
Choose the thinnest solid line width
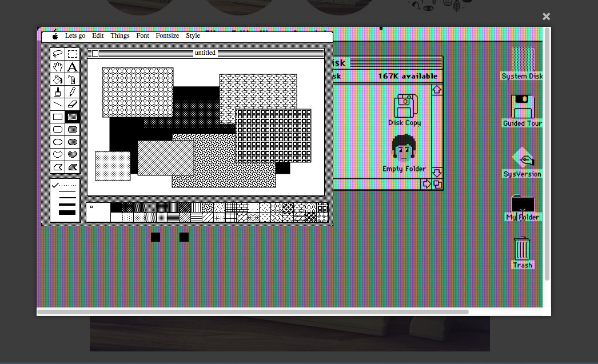[67, 192]
